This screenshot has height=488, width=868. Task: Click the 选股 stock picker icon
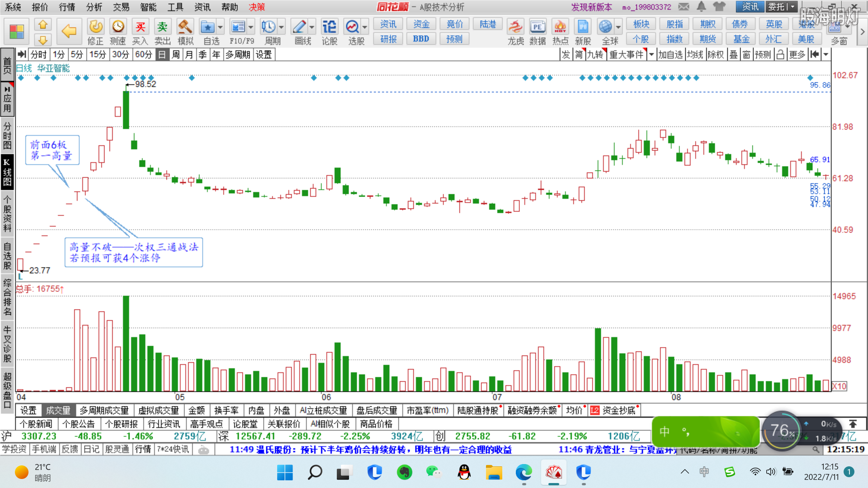[352, 27]
